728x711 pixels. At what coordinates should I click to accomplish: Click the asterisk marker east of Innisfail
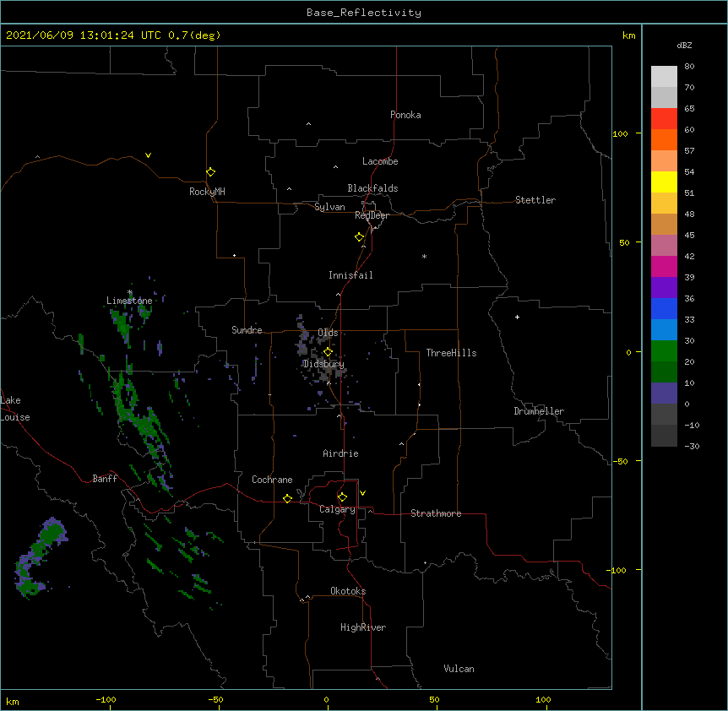[424, 256]
